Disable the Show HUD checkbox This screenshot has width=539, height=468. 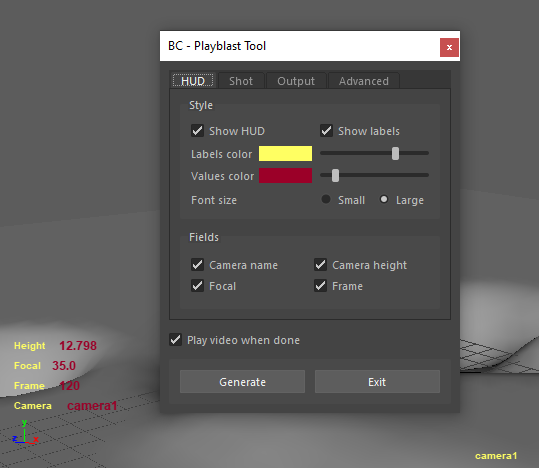[x=197, y=131]
